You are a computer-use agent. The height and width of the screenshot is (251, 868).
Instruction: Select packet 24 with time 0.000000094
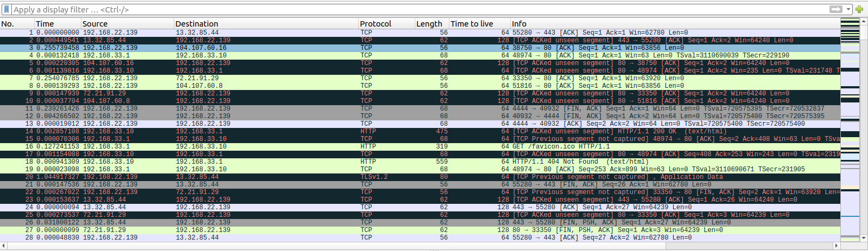coord(420,207)
